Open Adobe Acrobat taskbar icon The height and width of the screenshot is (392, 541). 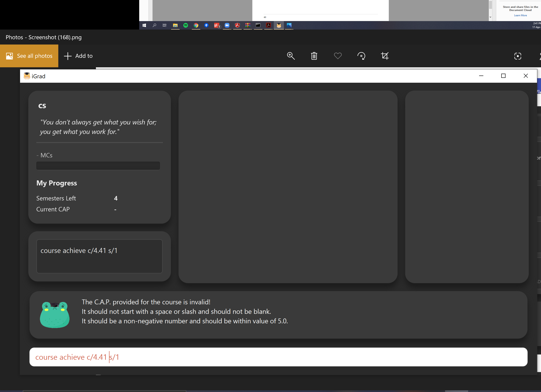coord(268,25)
